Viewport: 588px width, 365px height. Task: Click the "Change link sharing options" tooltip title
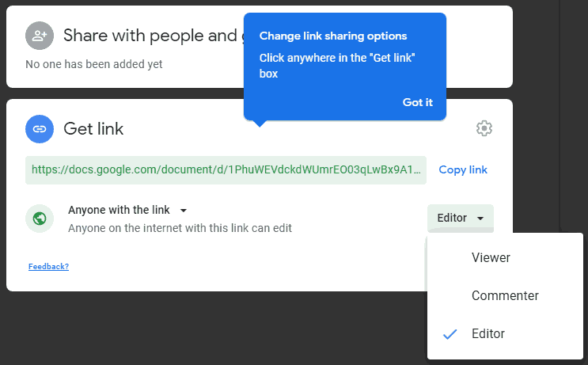[333, 36]
